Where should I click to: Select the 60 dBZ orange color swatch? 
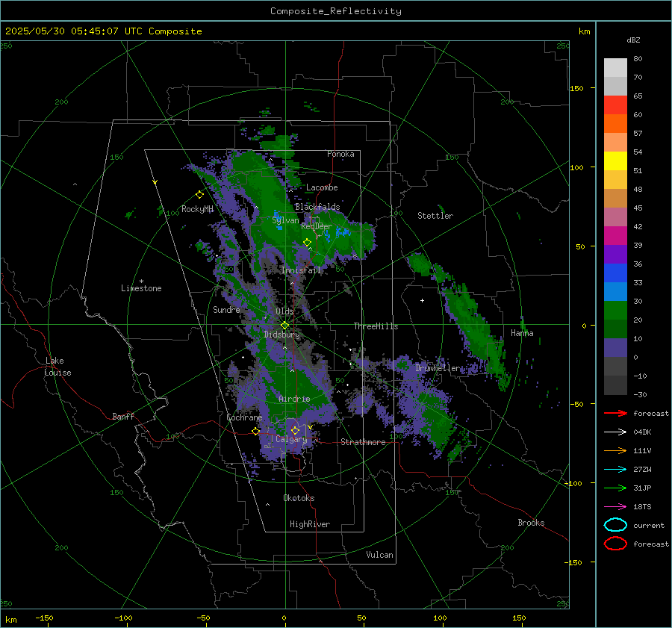click(x=615, y=123)
